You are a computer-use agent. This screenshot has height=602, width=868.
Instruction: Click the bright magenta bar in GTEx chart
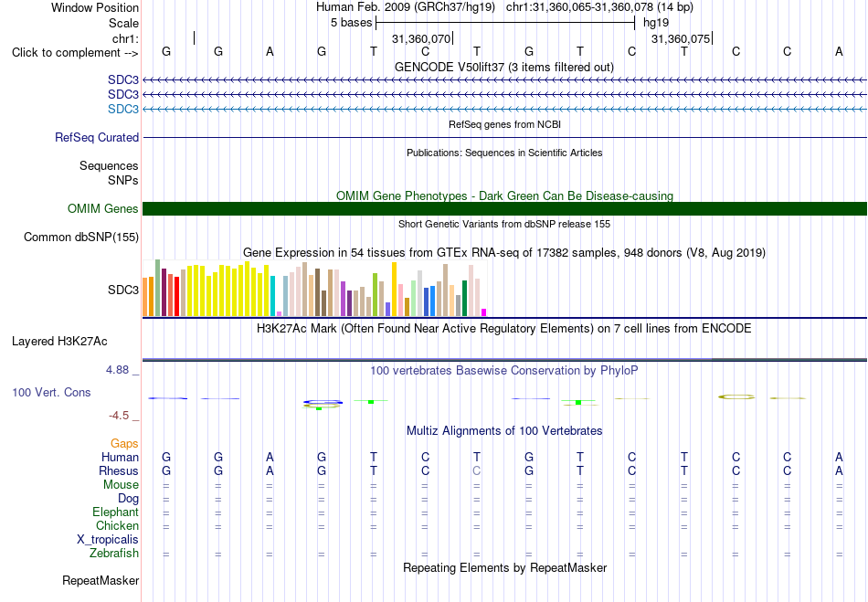click(484, 312)
